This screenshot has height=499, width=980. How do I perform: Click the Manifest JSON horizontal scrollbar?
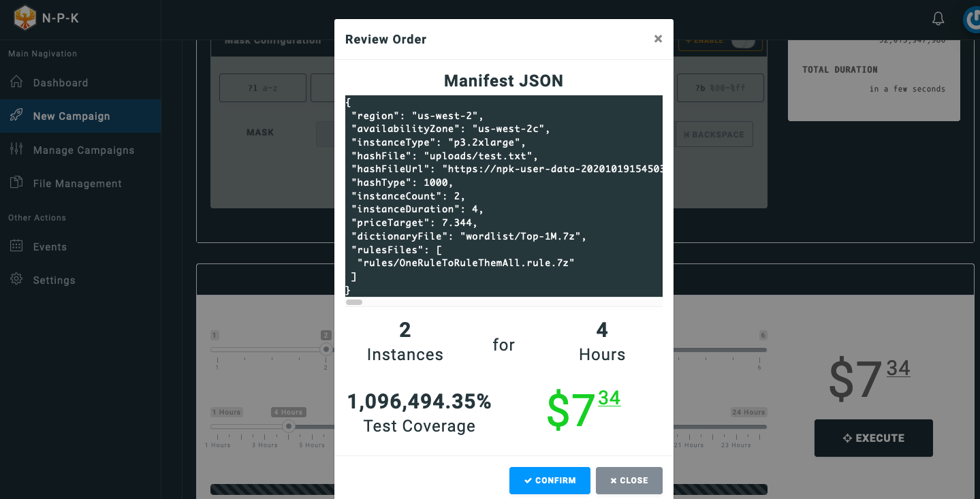click(x=354, y=302)
